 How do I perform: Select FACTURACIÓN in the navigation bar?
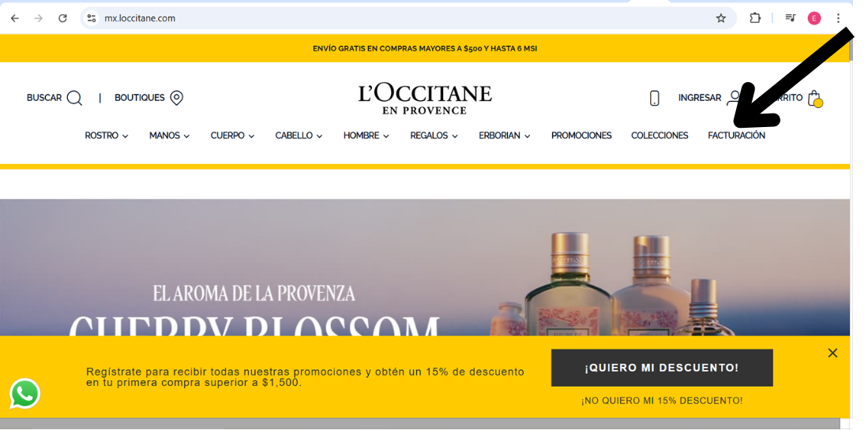[x=736, y=136]
